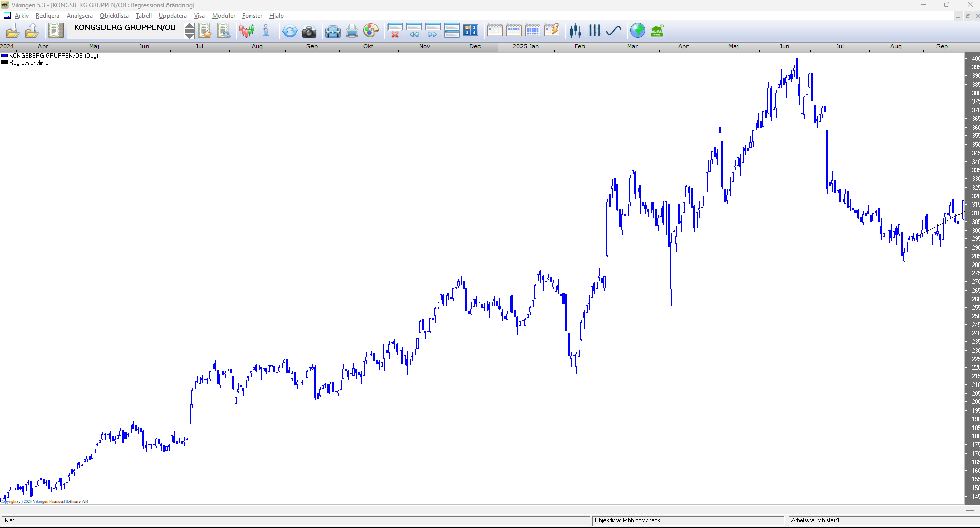Viewport: 980px width, 528px height.
Task: Click the 2025 Jan timeline label
Action: [526, 46]
